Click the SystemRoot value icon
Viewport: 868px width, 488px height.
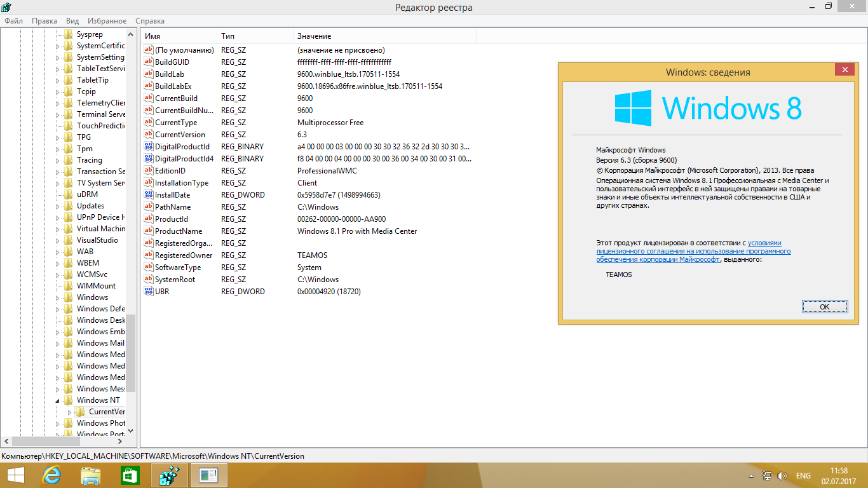point(149,280)
